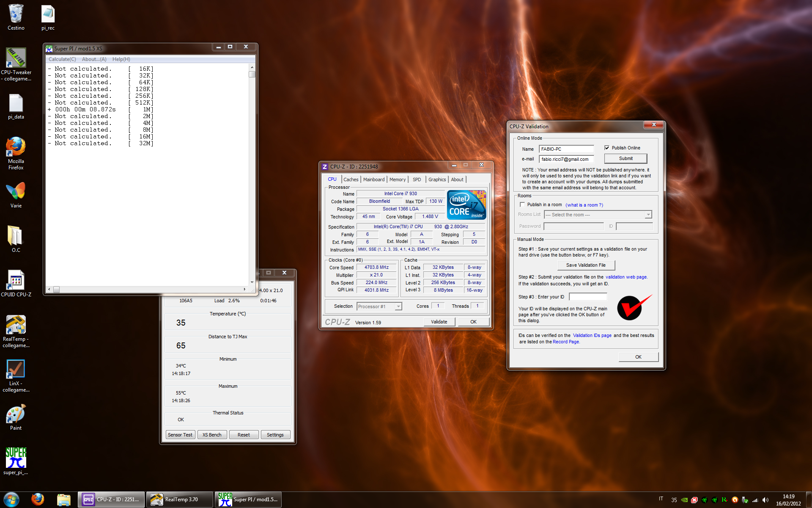Switch to the SPD tab in CPU-Z

point(417,179)
